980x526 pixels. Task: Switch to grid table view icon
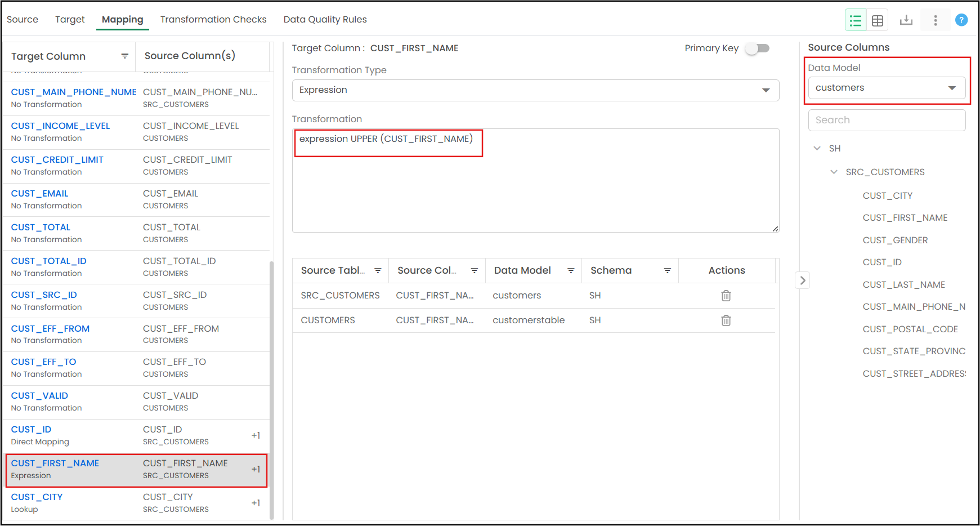click(x=878, y=21)
